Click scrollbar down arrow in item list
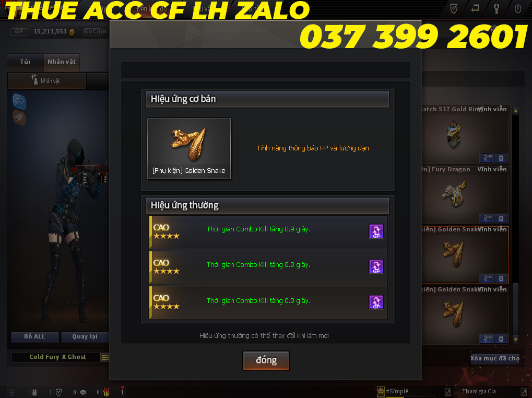Screen dimensions: 532x398 coord(516,340)
